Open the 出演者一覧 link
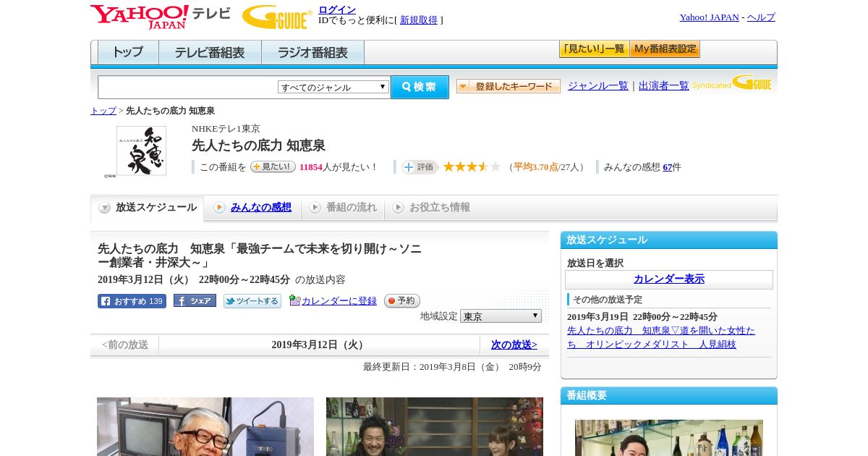 [664, 85]
